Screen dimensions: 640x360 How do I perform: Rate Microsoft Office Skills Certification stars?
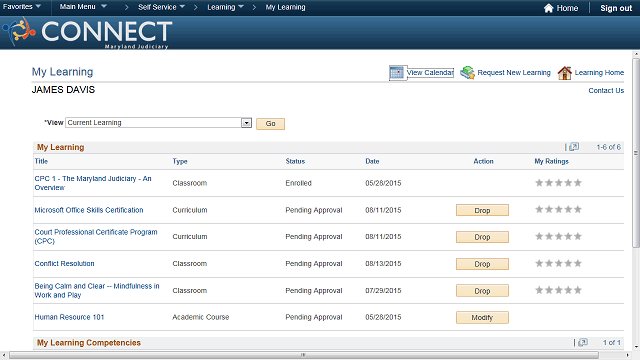click(558, 209)
